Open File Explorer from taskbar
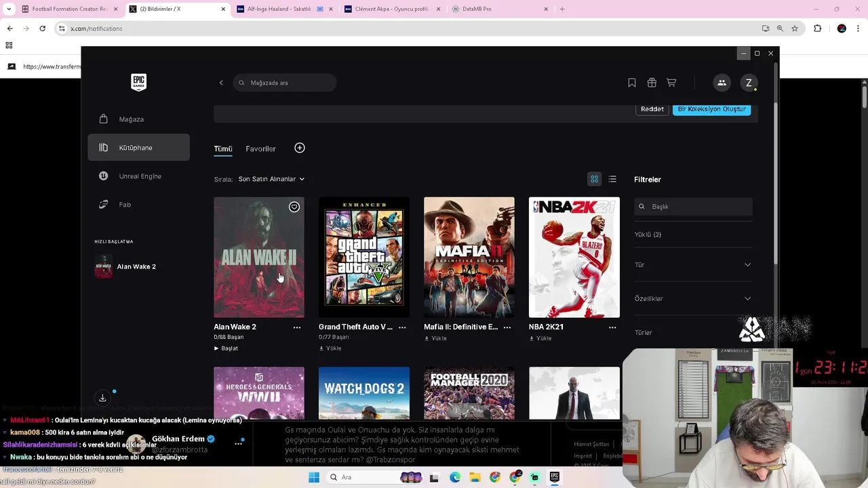Screen dimensions: 868x488 tap(475, 477)
